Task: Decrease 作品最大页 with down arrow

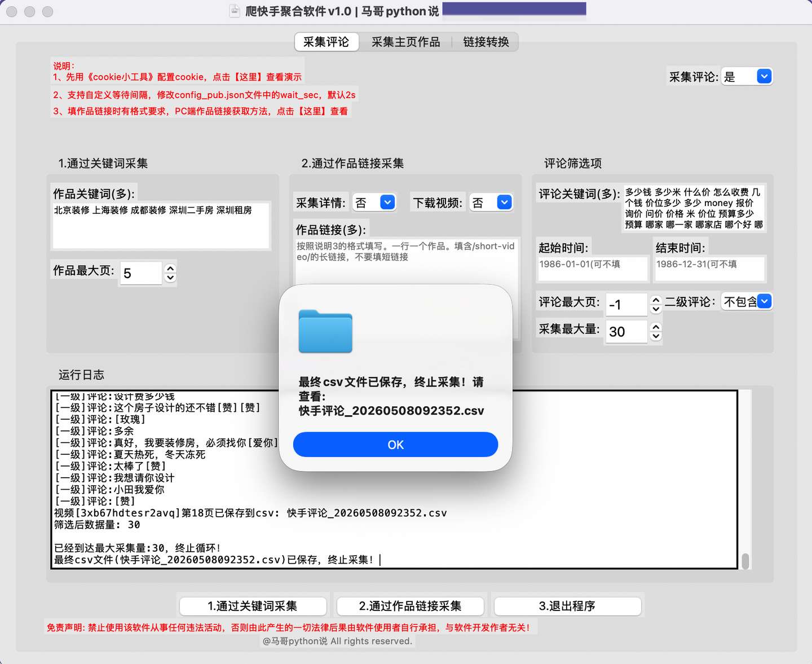Action: point(170,278)
